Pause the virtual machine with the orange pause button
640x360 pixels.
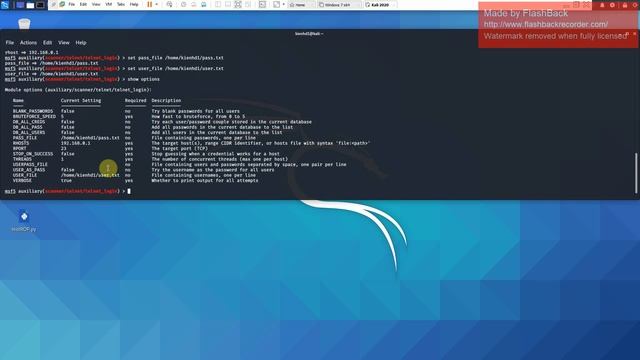[149, 4]
